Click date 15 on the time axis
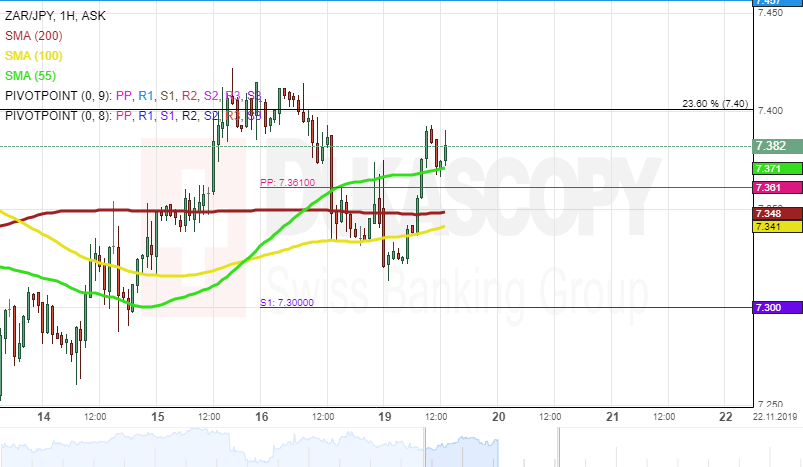Viewport: 803px width, 467px height. coord(158,417)
